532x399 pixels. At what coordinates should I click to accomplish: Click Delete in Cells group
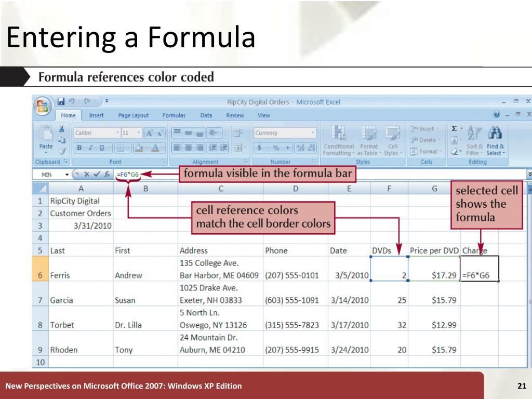(x=425, y=140)
